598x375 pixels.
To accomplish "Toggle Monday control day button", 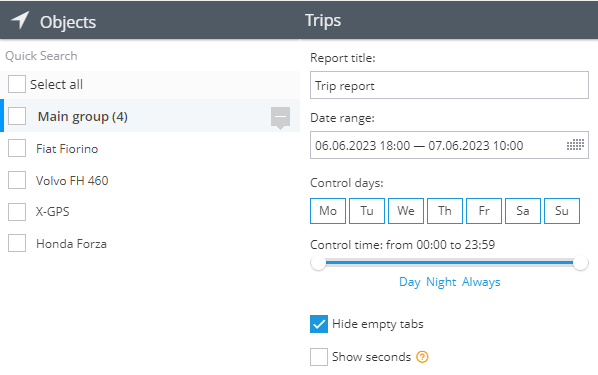I will tap(328, 211).
